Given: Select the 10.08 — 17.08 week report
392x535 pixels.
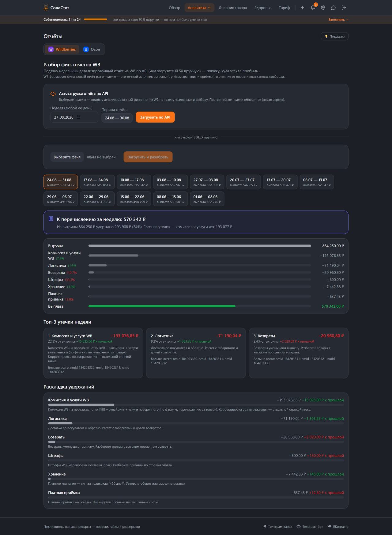Looking at the screenshot, I should pos(134,182).
